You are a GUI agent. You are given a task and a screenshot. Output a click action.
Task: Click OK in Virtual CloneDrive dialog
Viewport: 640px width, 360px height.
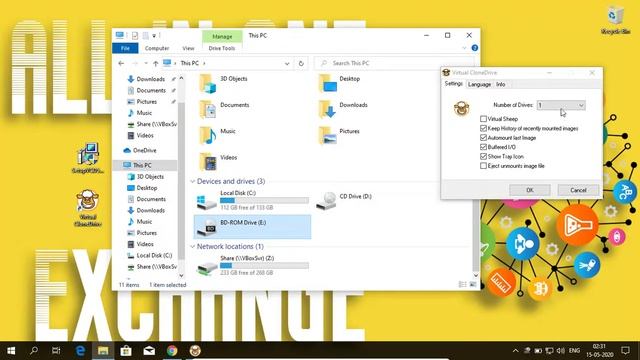tap(530, 190)
